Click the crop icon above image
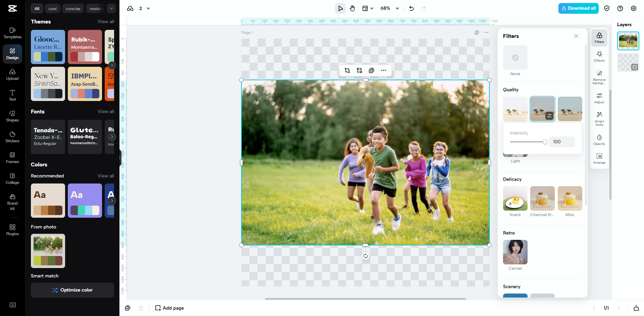 tap(347, 70)
